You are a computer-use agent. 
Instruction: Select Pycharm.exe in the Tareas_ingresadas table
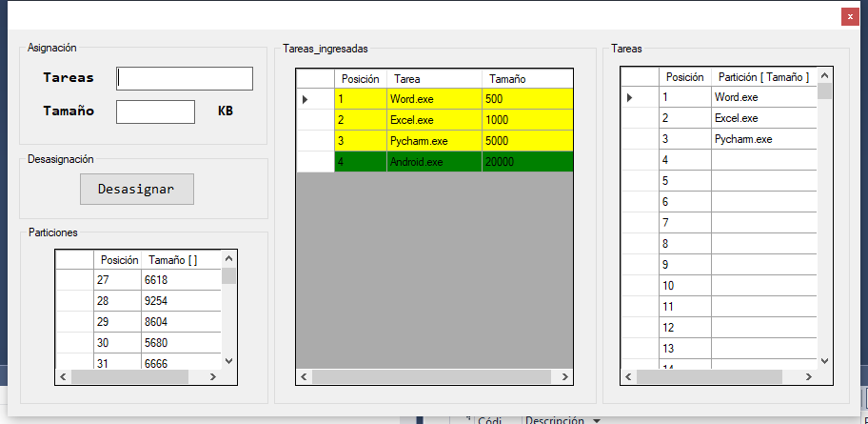point(434,141)
